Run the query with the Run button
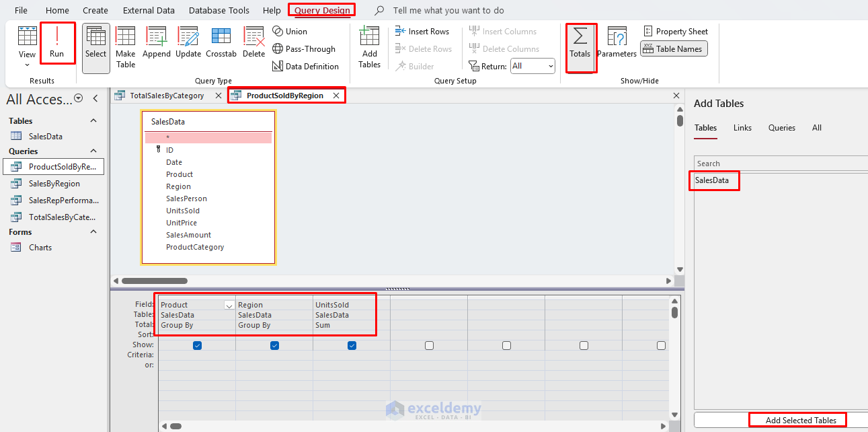The width and height of the screenshot is (868, 432). coord(57,43)
